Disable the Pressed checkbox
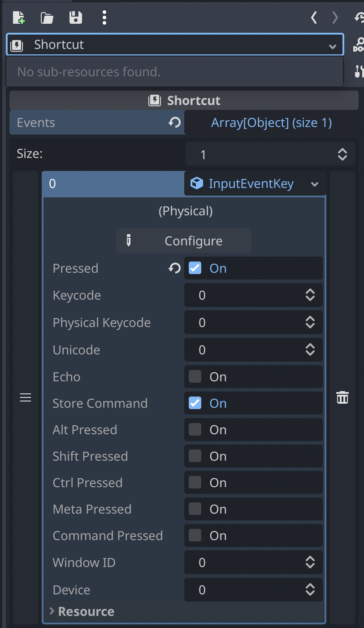Image resolution: width=364 pixels, height=628 pixels. 195,268
